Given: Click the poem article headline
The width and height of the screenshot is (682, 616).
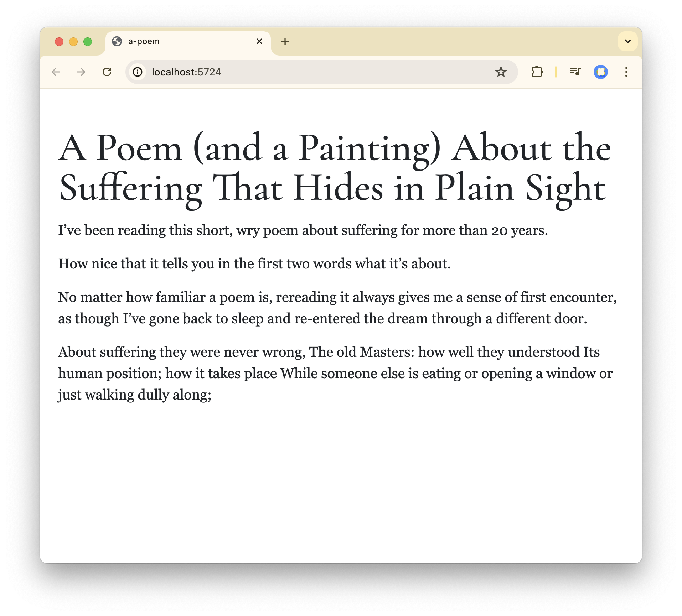Looking at the screenshot, I should point(334,168).
